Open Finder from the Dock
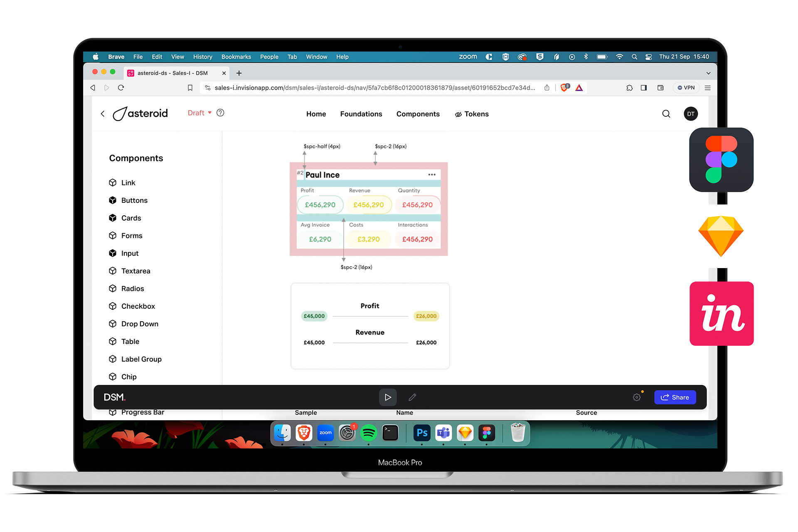 (282, 433)
